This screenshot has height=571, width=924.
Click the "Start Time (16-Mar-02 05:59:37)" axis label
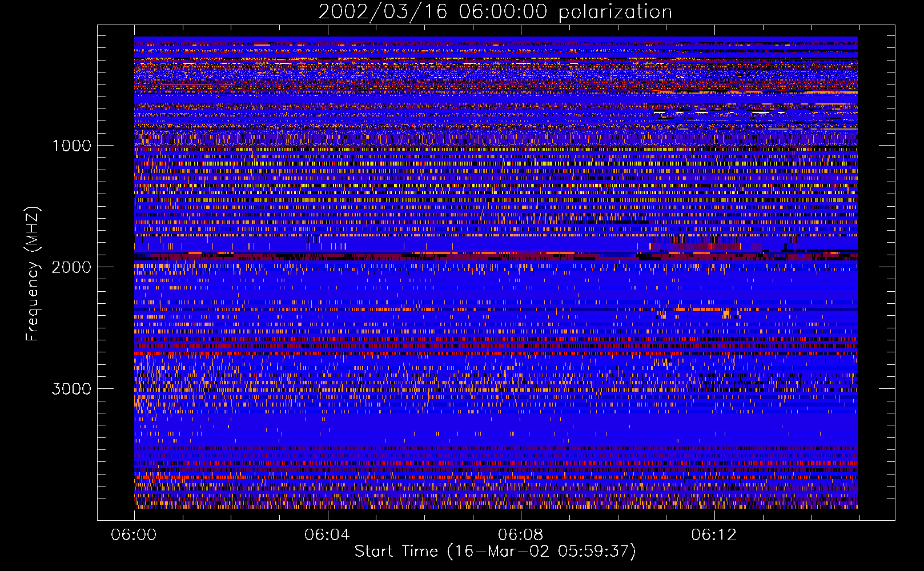click(x=495, y=552)
